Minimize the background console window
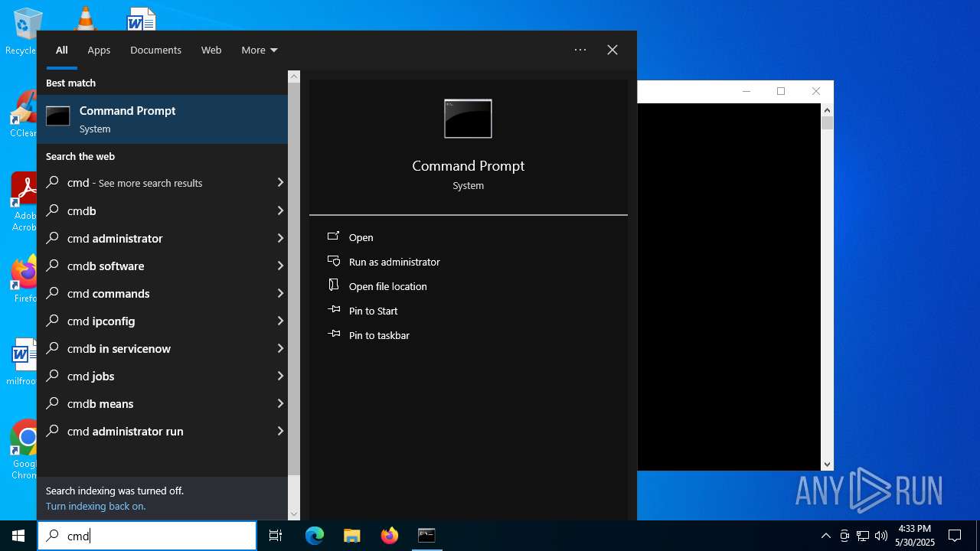This screenshot has height=551, width=980. 746,91
